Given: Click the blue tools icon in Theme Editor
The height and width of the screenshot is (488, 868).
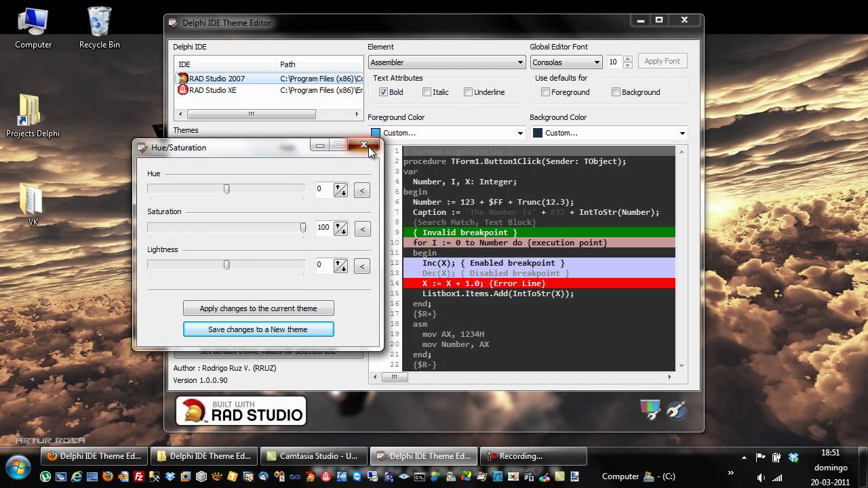Looking at the screenshot, I should pyautogui.click(x=676, y=409).
